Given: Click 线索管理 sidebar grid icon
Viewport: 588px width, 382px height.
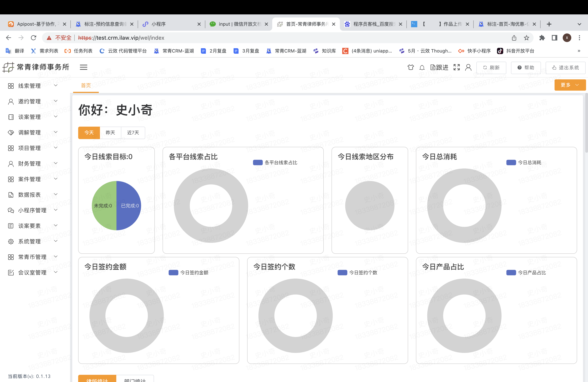Looking at the screenshot, I should 11,86.
